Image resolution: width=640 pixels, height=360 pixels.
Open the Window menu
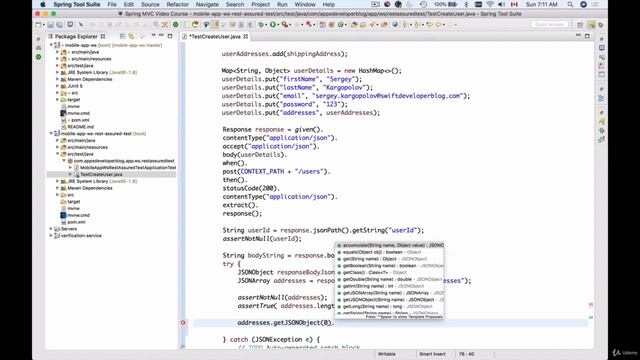pyautogui.click(x=305, y=4)
